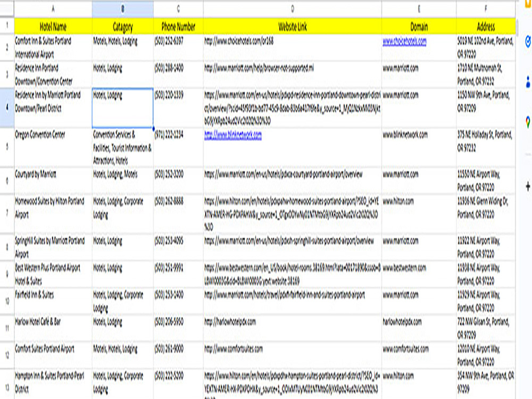Select the www.bestwestern.com domain cell

(419, 274)
